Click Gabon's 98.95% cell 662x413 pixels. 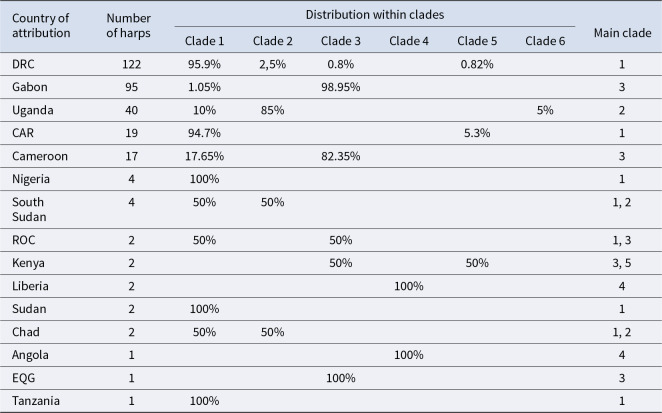341,87
